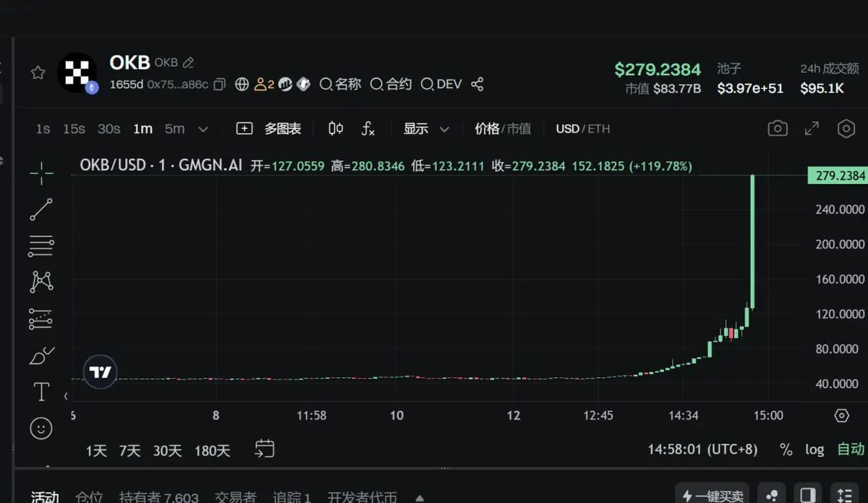868x503 pixels.
Task: Toggle the side panel layout icon
Action: 809,495
